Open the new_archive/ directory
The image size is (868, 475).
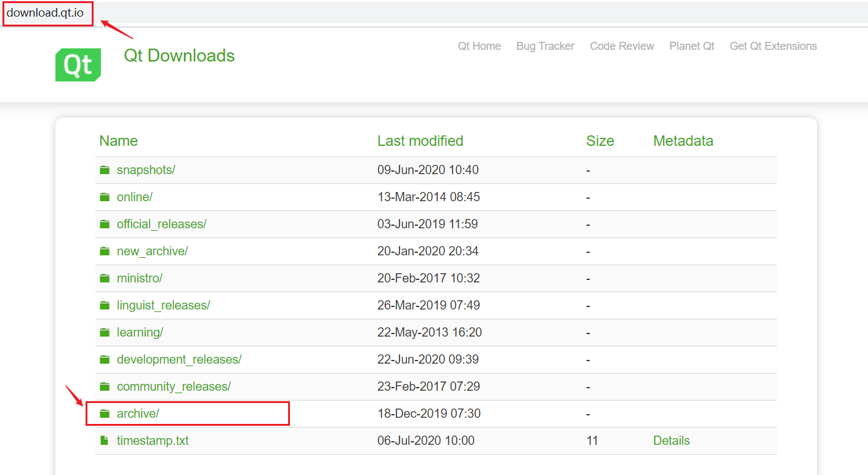coord(152,251)
